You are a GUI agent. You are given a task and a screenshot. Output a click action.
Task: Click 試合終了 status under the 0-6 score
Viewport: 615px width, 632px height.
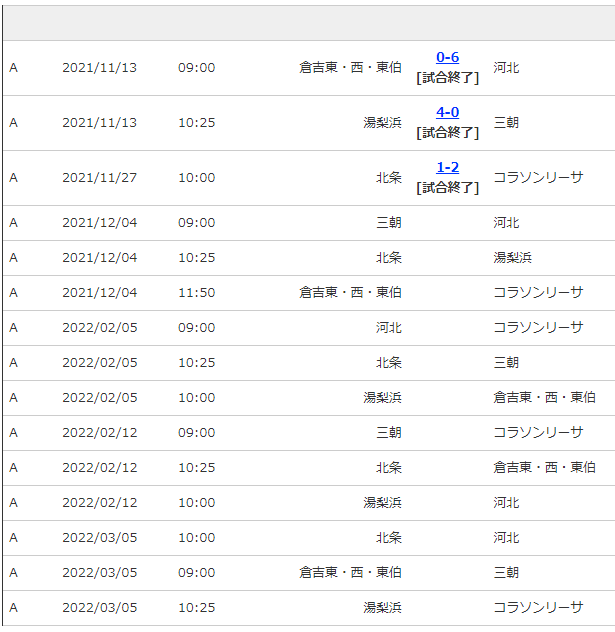(x=447, y=77)
